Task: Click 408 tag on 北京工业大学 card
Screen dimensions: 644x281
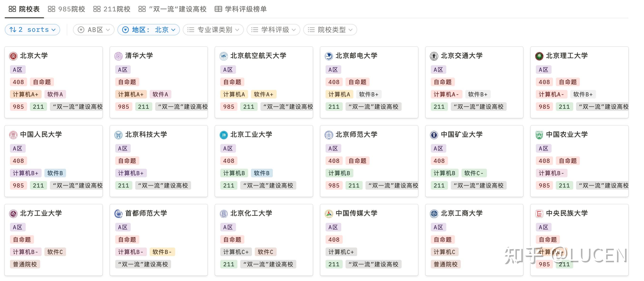Action: [229, 161]
